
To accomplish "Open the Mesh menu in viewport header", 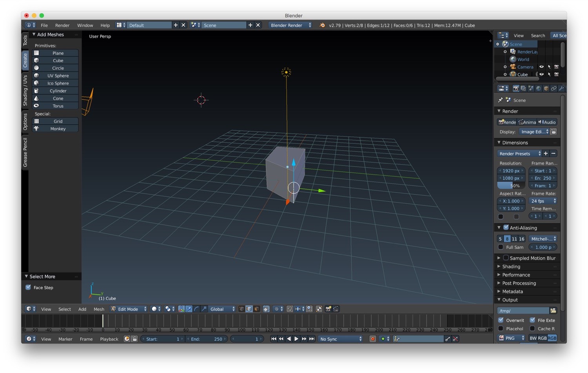I will [99, 309].
